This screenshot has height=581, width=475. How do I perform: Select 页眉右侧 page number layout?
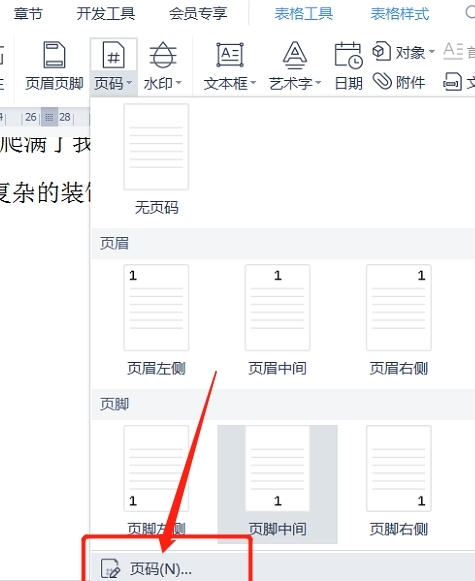(x=399, y=308)
